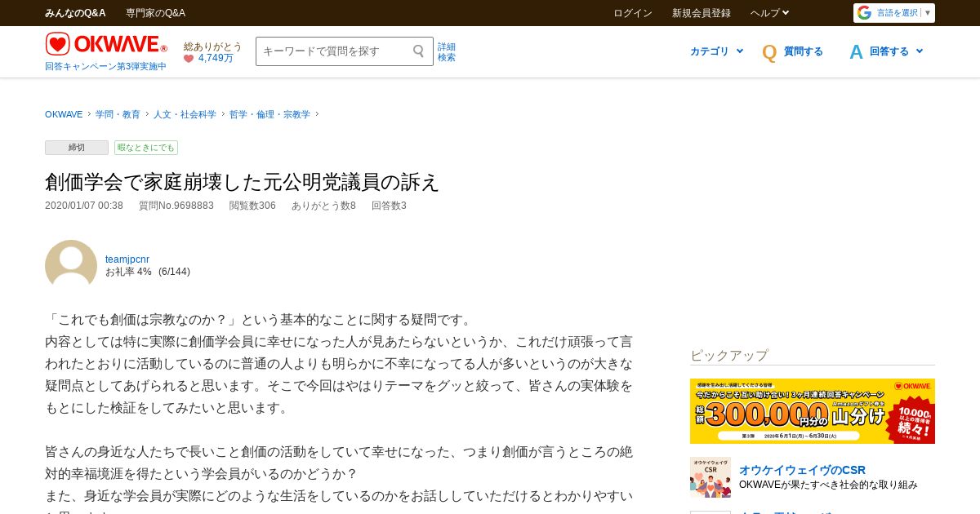Click OKWAVEが果たすべき社会的な取り組み text
This screenshot has width=980, height=514.
(828, 485)
